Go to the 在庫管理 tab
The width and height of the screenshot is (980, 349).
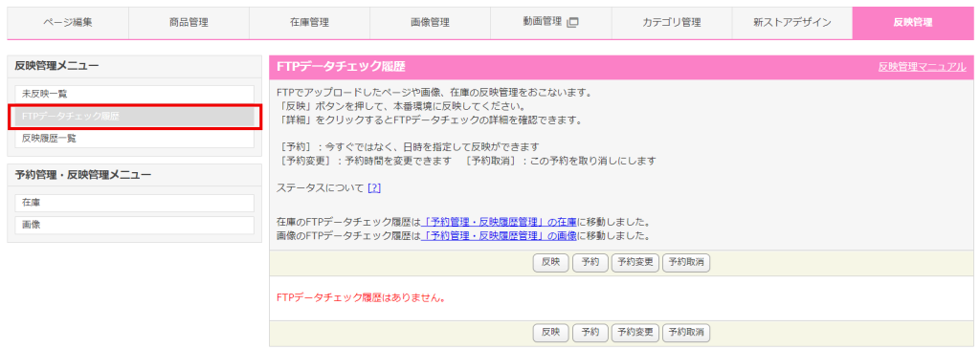309,23
